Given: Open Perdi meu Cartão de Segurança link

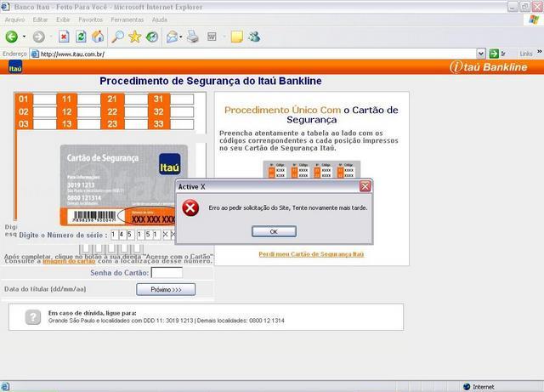Looking at the screenshot, I should click(x=311, y=254).
